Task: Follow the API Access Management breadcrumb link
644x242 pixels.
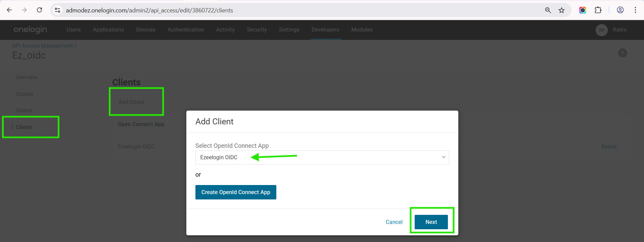Action: [x=42, y=46]
